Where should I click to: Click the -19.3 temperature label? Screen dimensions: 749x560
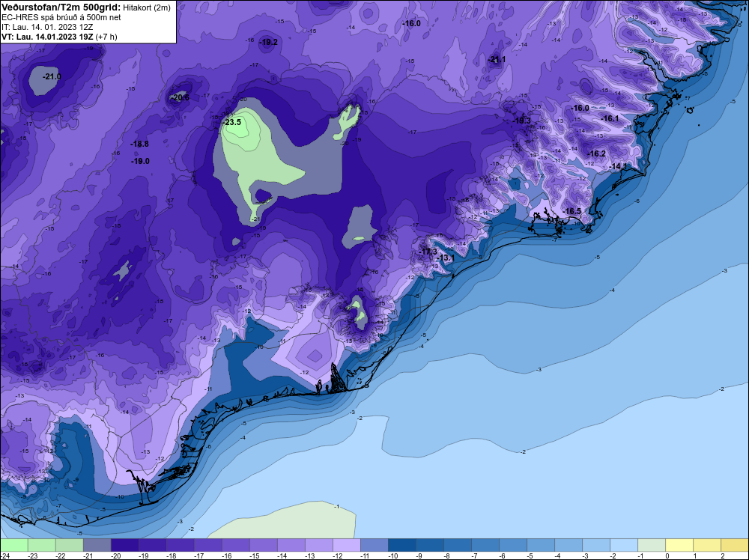[522, 121]
